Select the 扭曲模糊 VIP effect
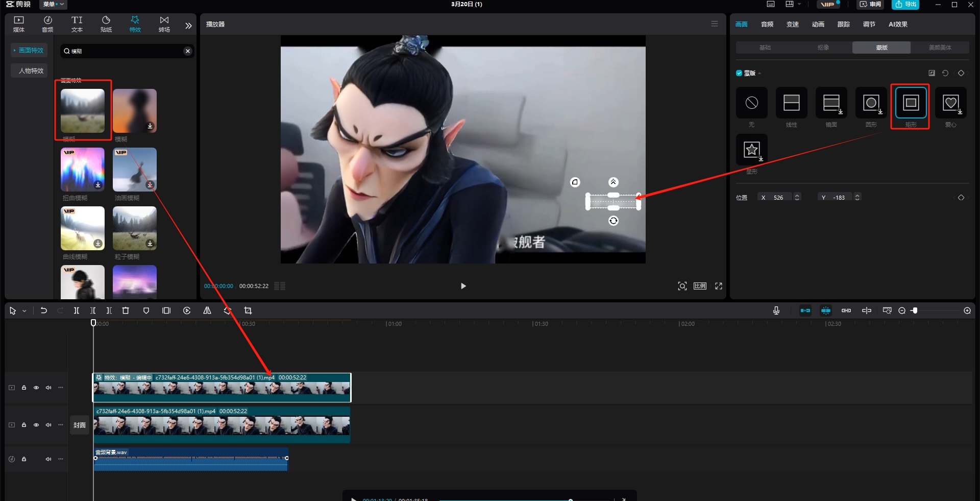 coord(83,170)
